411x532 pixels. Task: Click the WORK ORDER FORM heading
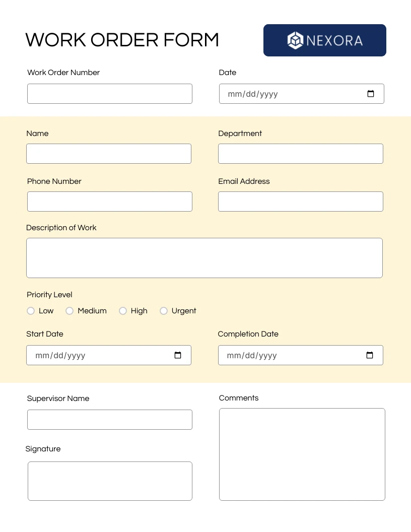pos(122,40)
